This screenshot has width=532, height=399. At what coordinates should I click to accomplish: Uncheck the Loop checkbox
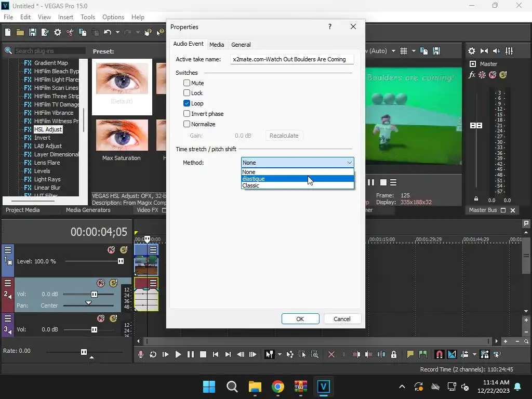pos(187,103)
